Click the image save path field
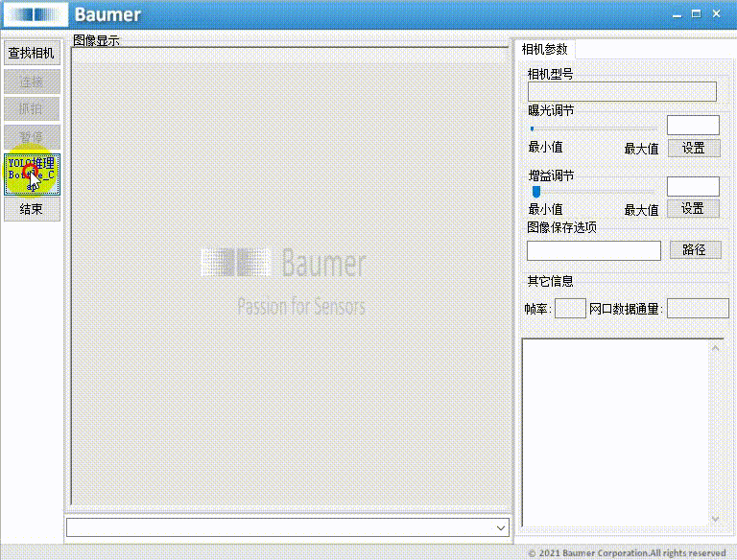This screenshot has height=560, width=737. pos(594,250)
